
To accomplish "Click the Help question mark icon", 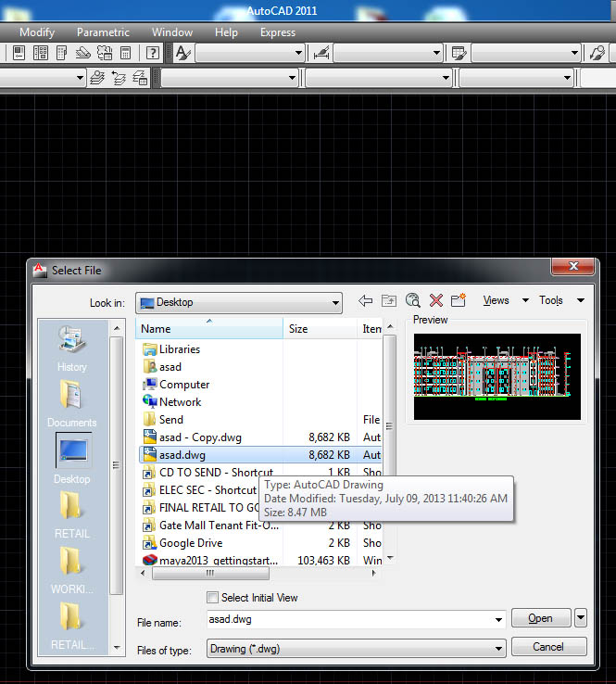I will click(x=152, y=53).
